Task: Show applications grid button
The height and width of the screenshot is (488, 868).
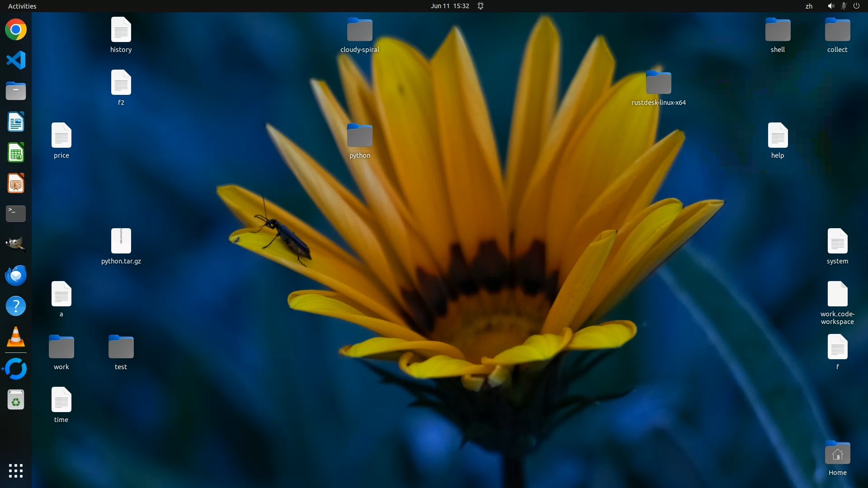Action: pos(16,470)
